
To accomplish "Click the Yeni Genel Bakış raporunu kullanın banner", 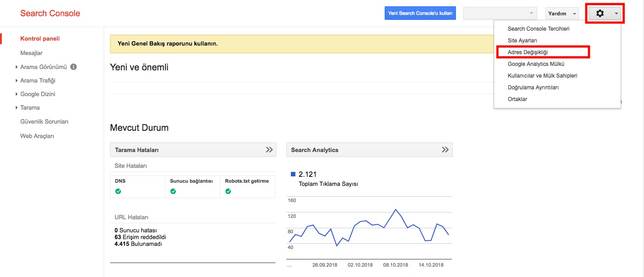I will coord(302,44).
